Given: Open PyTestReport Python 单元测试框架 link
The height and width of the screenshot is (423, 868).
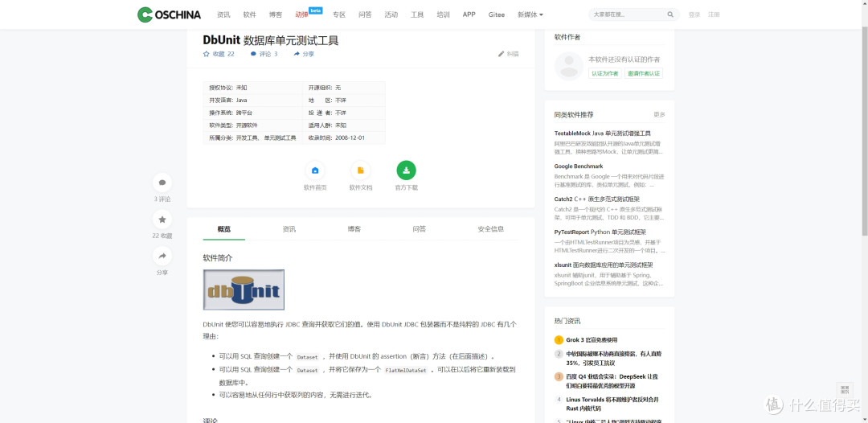Looking at the screenshot, I should pos(600,232).
